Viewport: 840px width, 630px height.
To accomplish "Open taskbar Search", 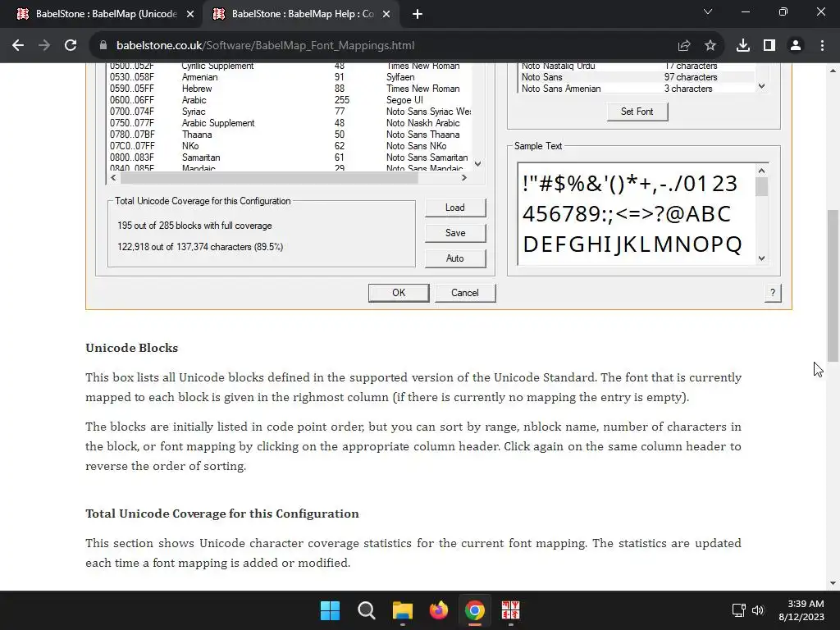I will pos(367,610).
